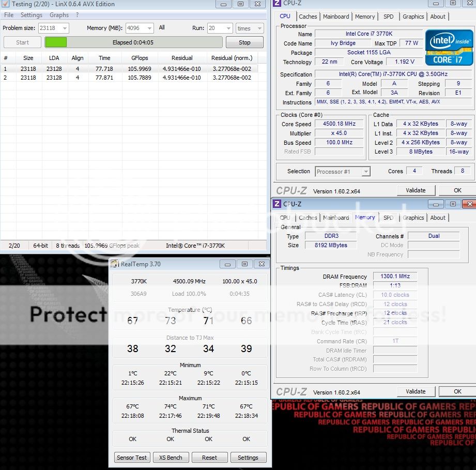The height and width of the screenshot is (470, 476).
Task: Click the Validate button in upper CPU-Z window
Action: coord(416,190)
